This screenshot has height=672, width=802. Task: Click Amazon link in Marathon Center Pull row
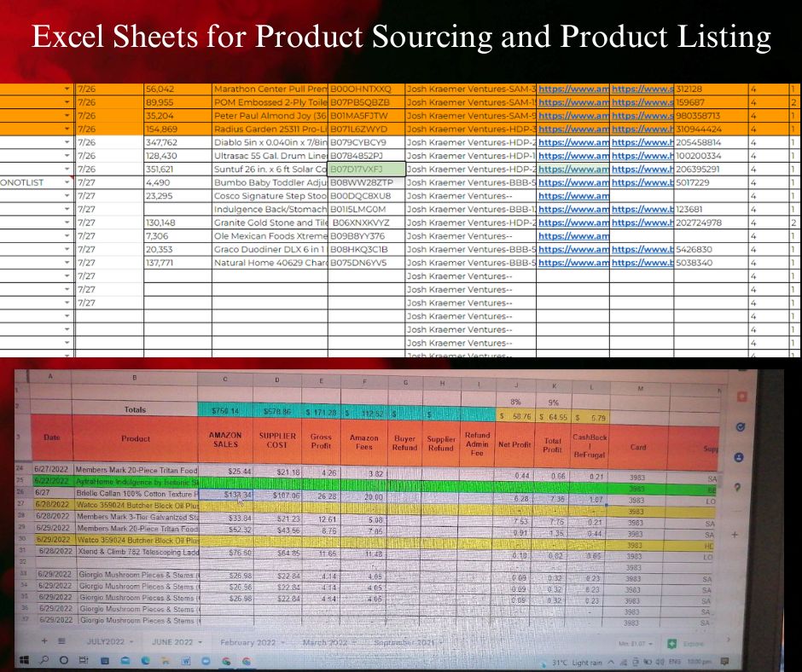click(x=572, y=89)
